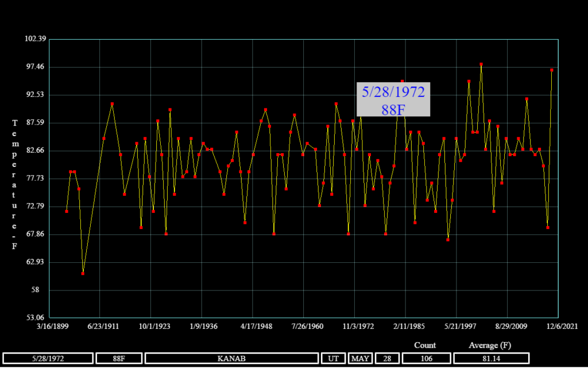Click the 58 y-axis label

point(35,290)
